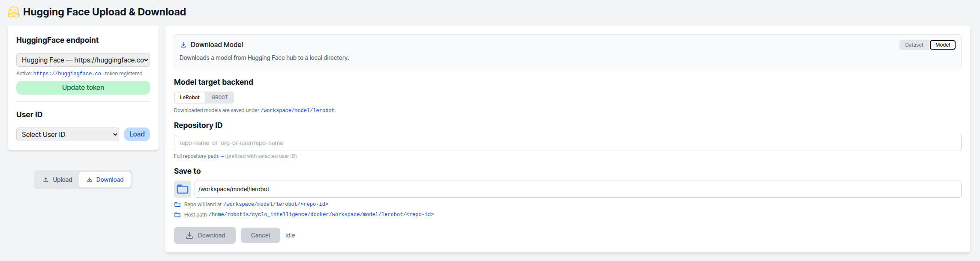980x261 pixels.
Task: Start the model download with Download button
Action: 205,235
